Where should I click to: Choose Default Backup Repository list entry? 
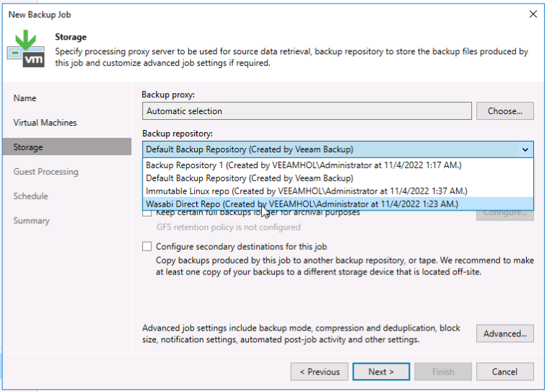coord(338,178)
